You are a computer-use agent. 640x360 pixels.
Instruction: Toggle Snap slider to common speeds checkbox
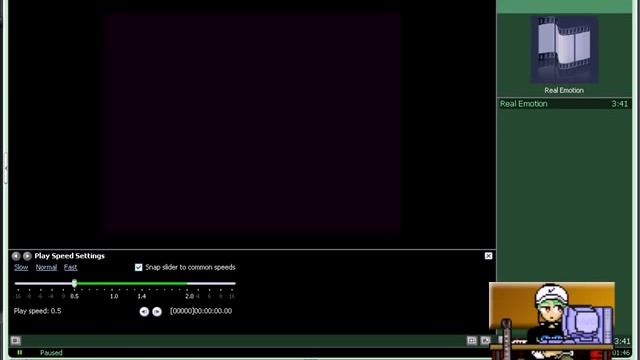(x=138, y=267)
